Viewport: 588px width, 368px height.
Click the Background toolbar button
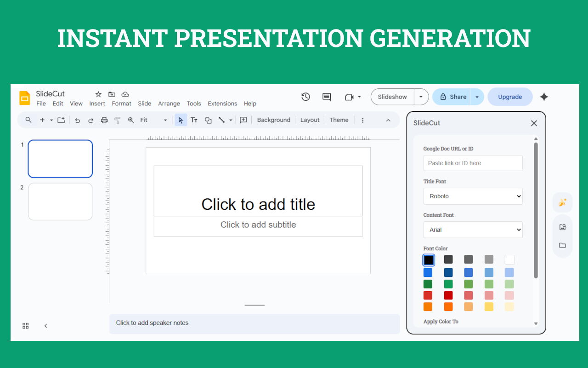click(x=274, y=120)
